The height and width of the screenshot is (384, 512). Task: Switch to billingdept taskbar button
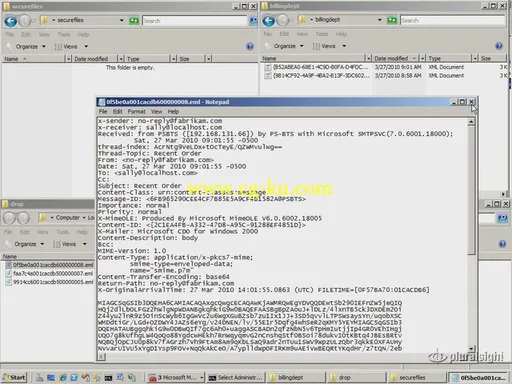click(x=297, y=377)
